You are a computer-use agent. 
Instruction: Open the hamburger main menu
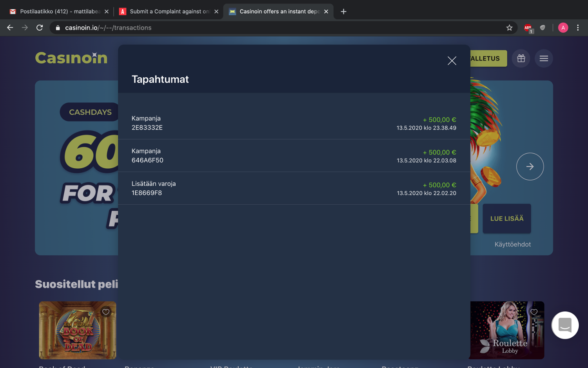(x=543, y=58)
